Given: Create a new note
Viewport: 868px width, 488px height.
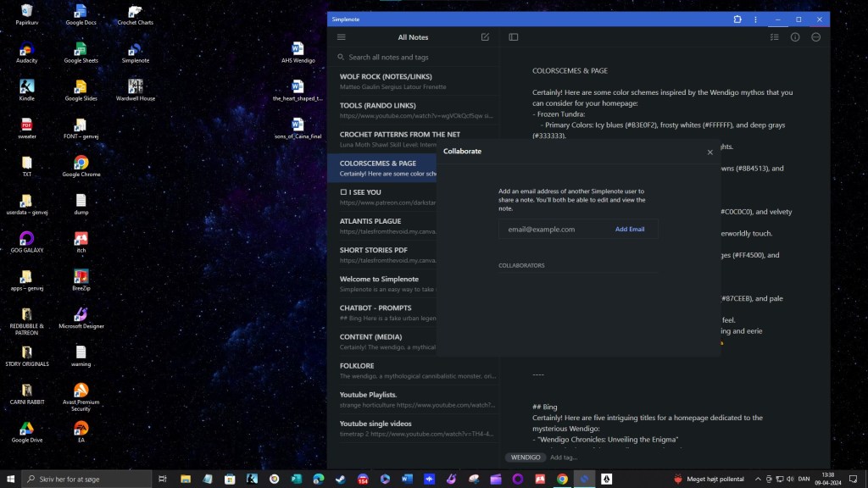Looking at the screenshot, I should point(485,37).
